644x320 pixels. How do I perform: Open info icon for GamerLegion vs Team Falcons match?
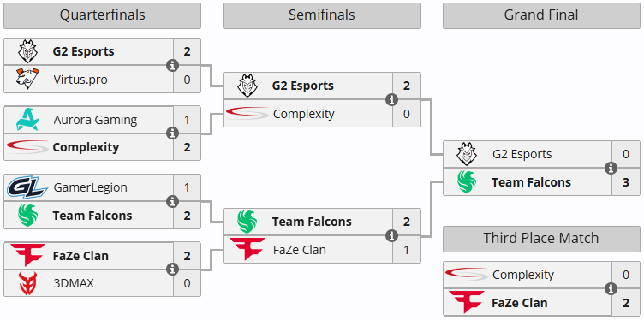coord(173,201)
